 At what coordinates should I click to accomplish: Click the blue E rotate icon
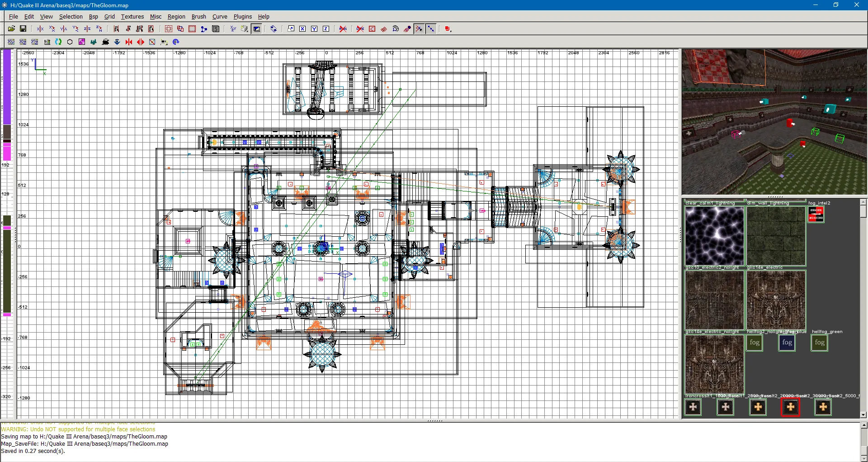[x=176, y=42]
